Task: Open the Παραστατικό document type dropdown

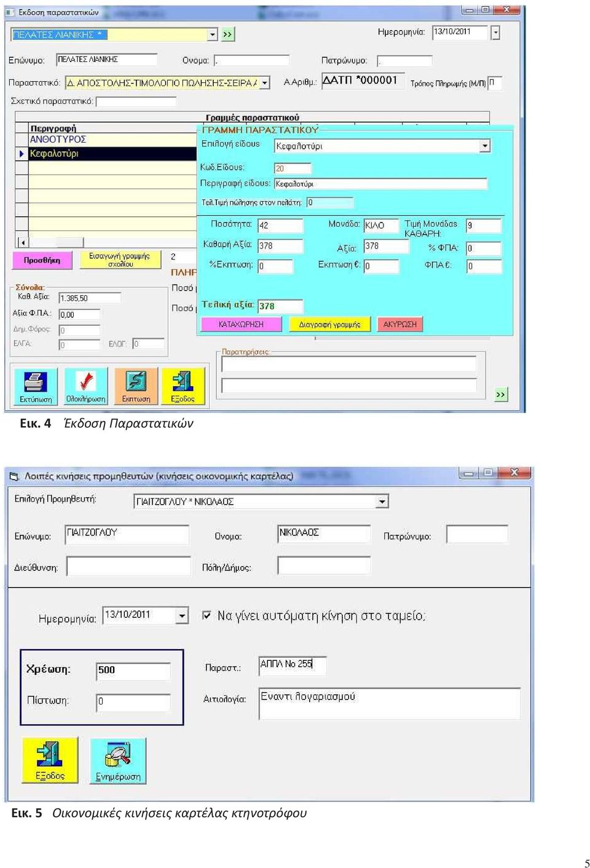Action: (x=264, y=82)
